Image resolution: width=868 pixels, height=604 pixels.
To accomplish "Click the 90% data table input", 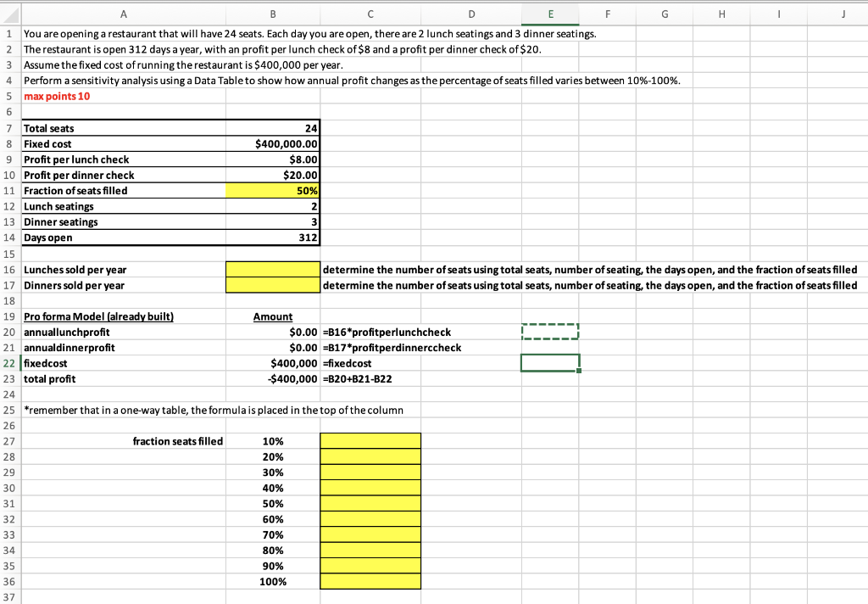I will 273,566.
